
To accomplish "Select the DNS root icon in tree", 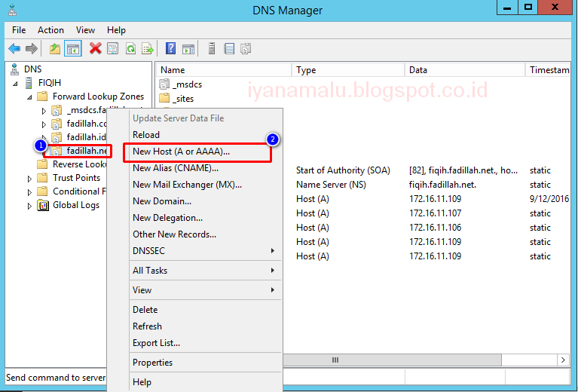I will point(15,69).
